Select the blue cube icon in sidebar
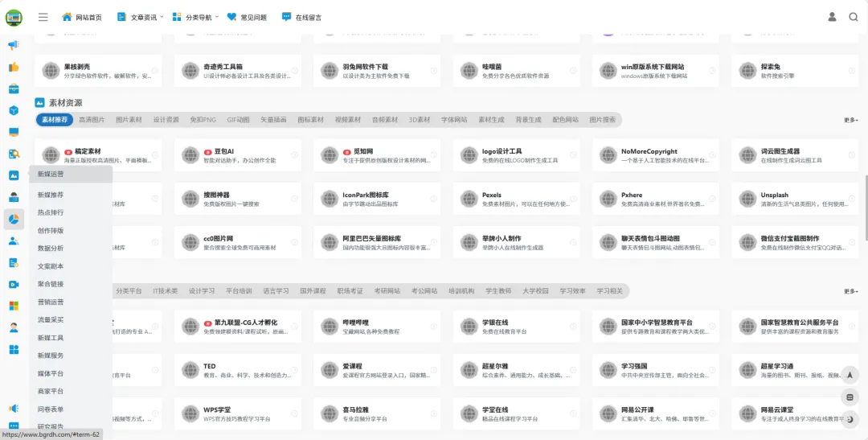The image size is (868, 440). pyautogui.click(x=14, y=110)
